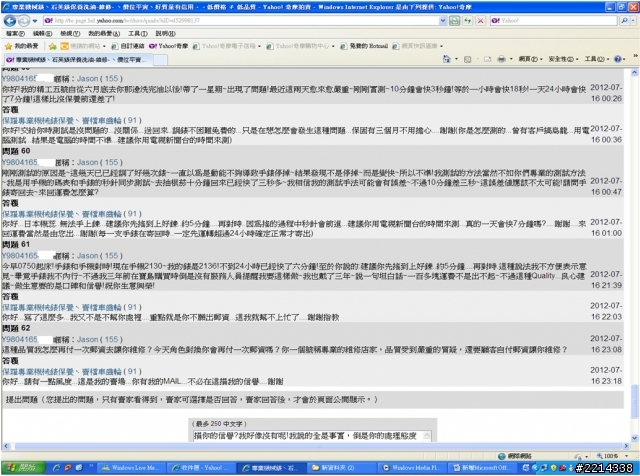Open 自訂連結 favorites link
Image resolution: width=640 pixels, height=476 pixels.
click(128, 46)
